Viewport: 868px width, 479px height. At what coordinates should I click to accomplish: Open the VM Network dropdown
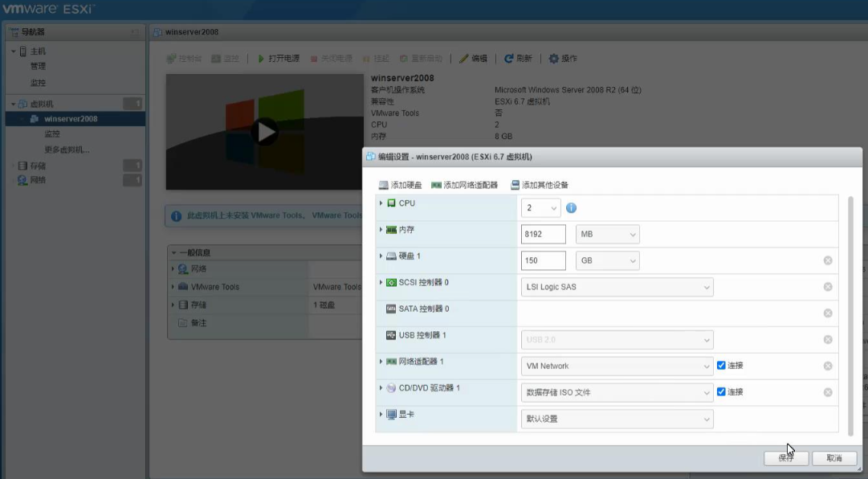click(617, 366)
